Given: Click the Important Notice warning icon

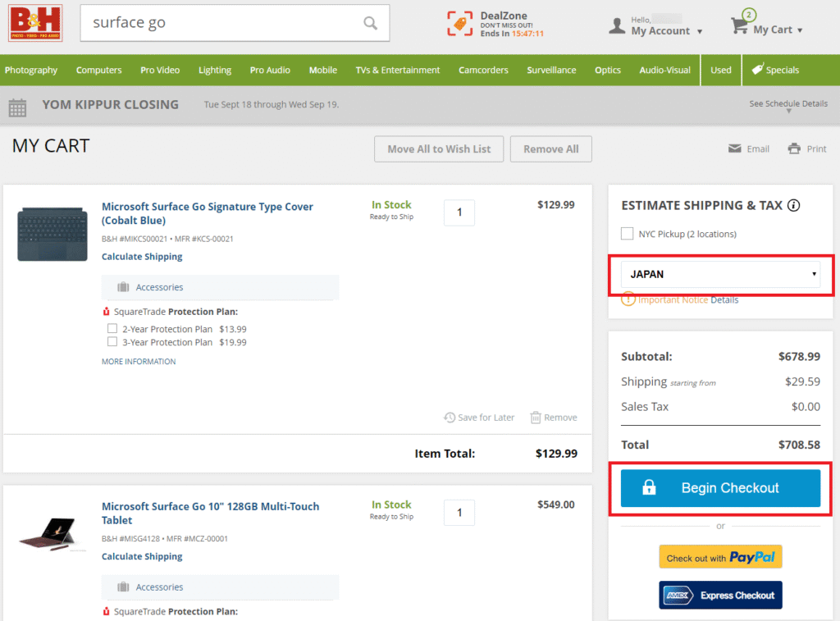Looking at the screenshot, I should 628,299.
